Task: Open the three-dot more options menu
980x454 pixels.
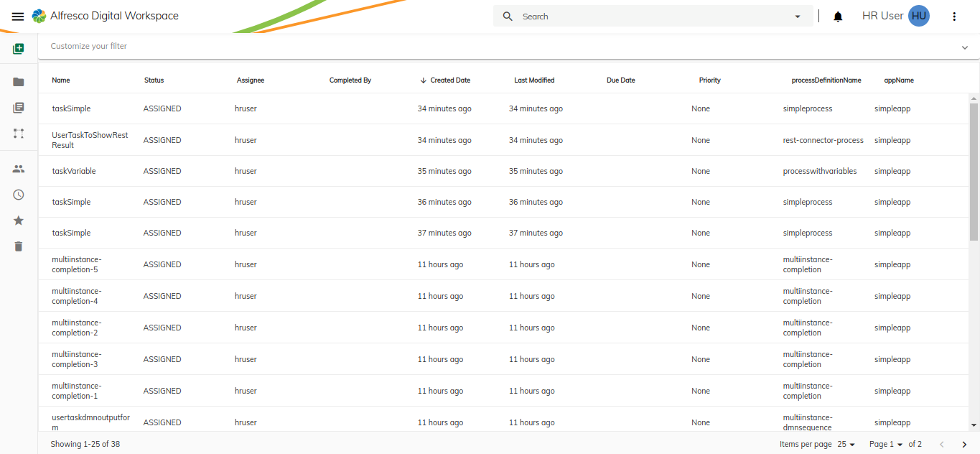Action: [x=954, y=17]
